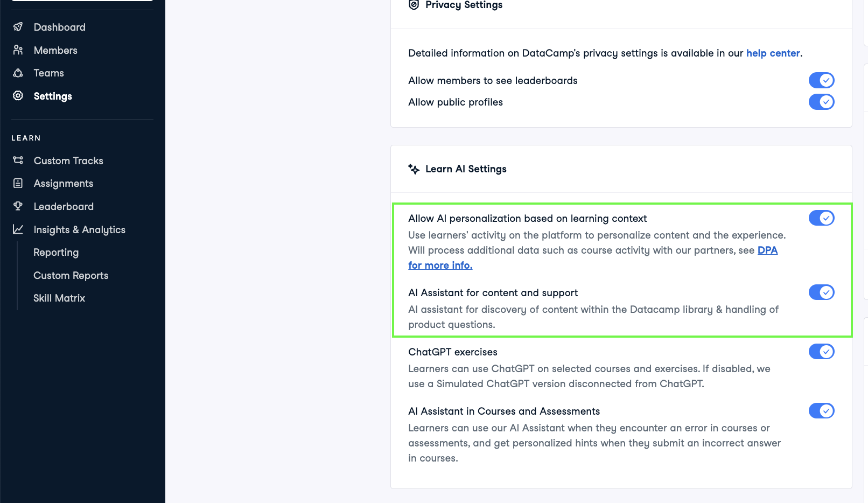
Task: Go to Custom Reports
Action: coord(71,275)
